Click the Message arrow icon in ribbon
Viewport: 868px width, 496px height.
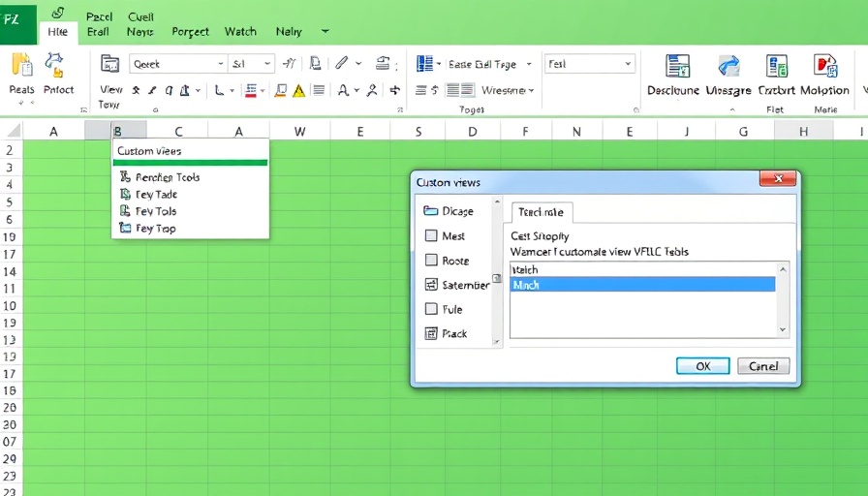pos(728,66)
